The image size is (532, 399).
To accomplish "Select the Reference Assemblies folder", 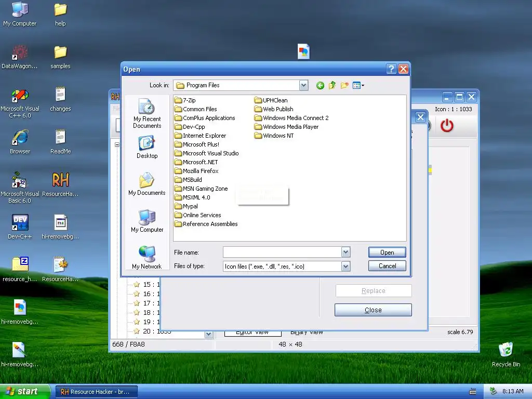I will click(x=206, y=223).
